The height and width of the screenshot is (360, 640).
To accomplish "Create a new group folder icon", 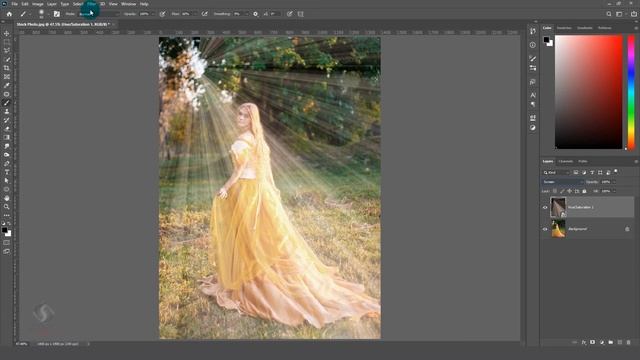I will 611,342.
